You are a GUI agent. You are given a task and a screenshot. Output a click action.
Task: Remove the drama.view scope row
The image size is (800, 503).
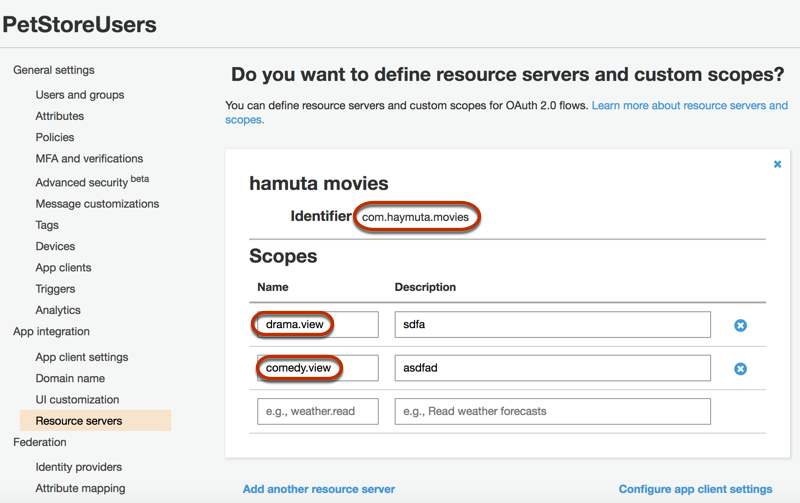(740, 325)
